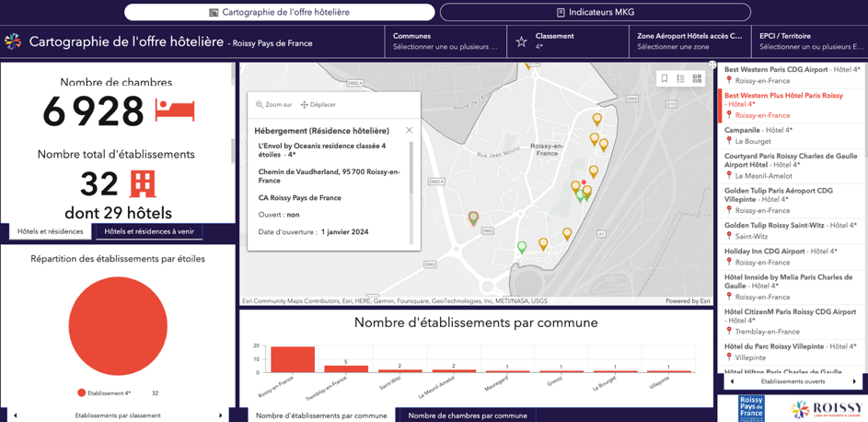Click the pin icon beside Saint-Witz
The height and width of the screenshot is (422, 868).
[x=729, y=236]
